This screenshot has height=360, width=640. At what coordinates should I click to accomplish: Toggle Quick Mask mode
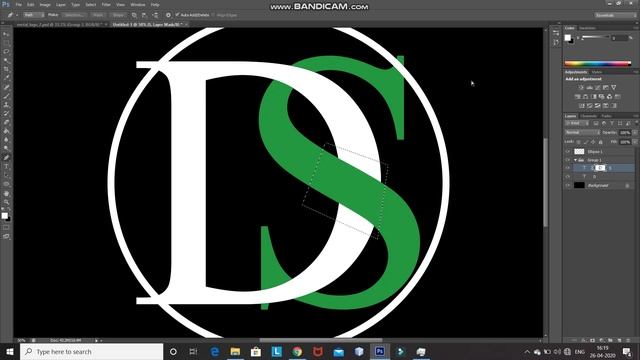pos(6,228)
